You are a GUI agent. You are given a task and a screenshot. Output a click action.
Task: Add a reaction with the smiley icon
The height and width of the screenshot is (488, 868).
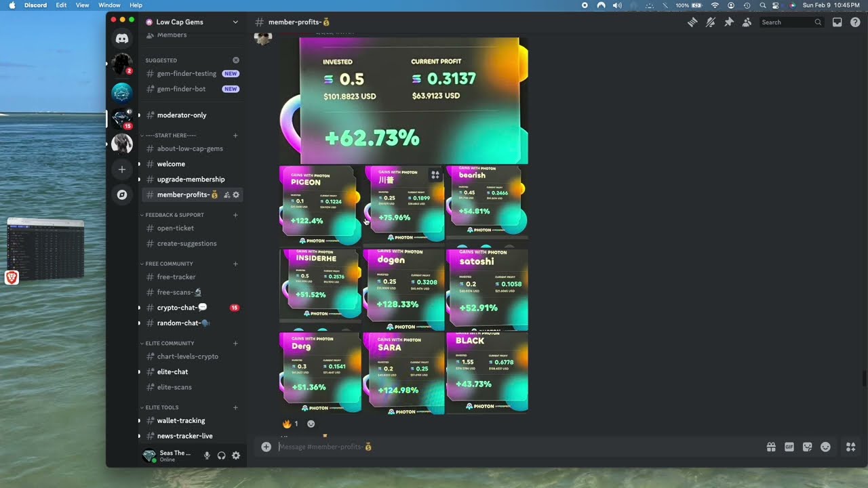point(311,424)
